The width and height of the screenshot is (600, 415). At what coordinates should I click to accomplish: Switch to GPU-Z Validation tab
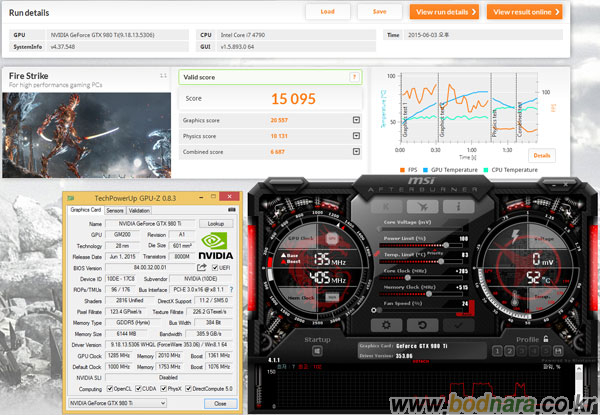pyautogui.click(x=139, y=210)
